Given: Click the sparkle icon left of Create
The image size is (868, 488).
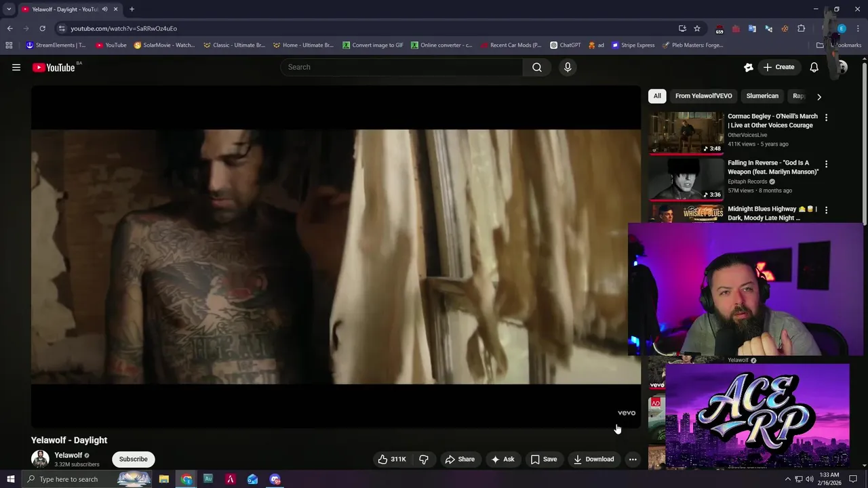Looking at the screenshot, I should (x=749, y=67).
